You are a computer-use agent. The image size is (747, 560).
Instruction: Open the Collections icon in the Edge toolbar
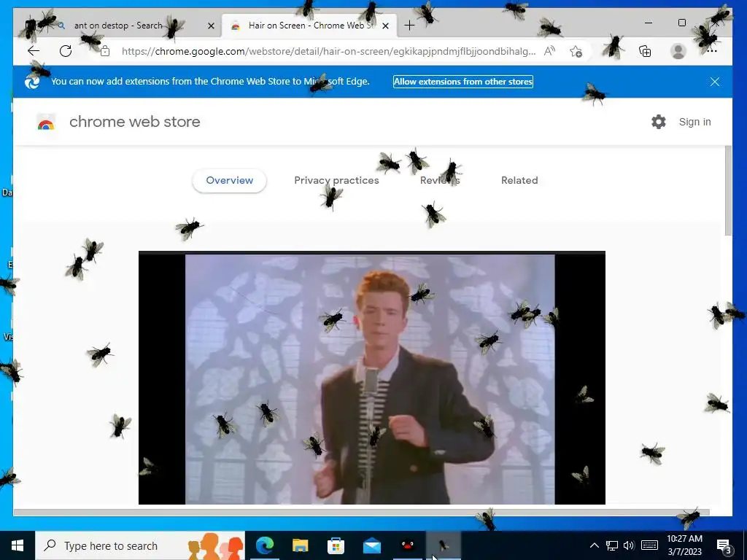[x=645, y=52]
